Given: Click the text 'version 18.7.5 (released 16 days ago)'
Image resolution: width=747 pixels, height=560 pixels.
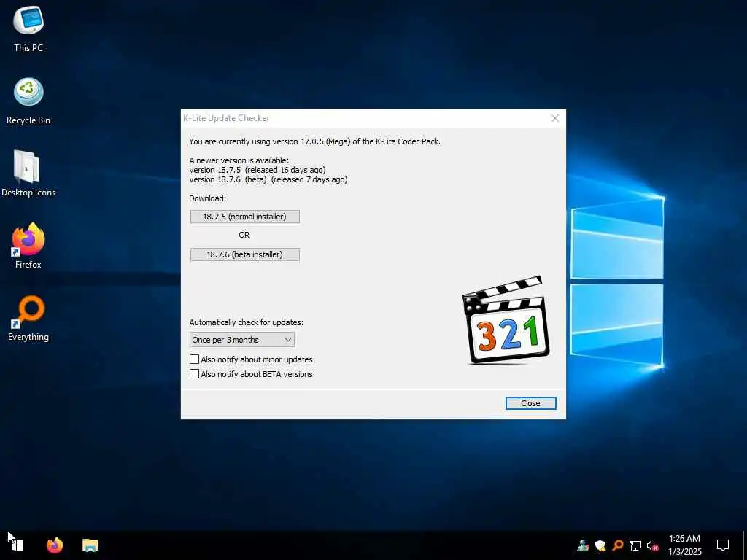Looking at the screenshot, I should (258, 170).
